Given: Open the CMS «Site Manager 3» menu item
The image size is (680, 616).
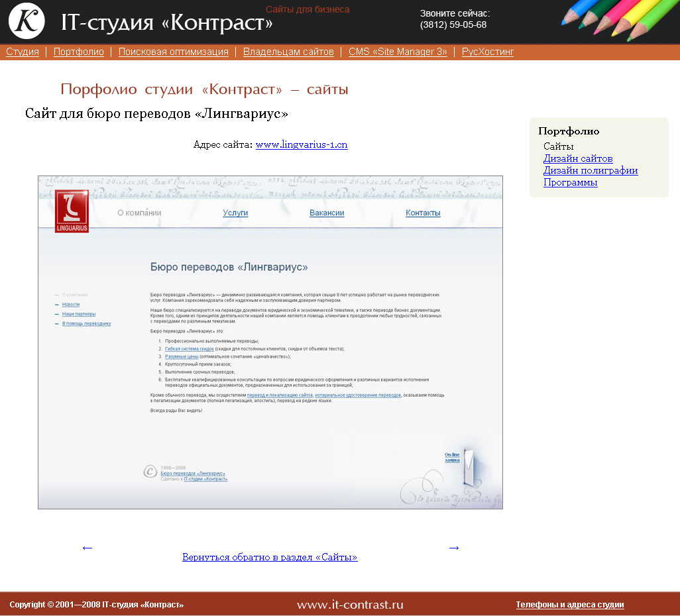Looking at the screenshot, I should (398, 52).
